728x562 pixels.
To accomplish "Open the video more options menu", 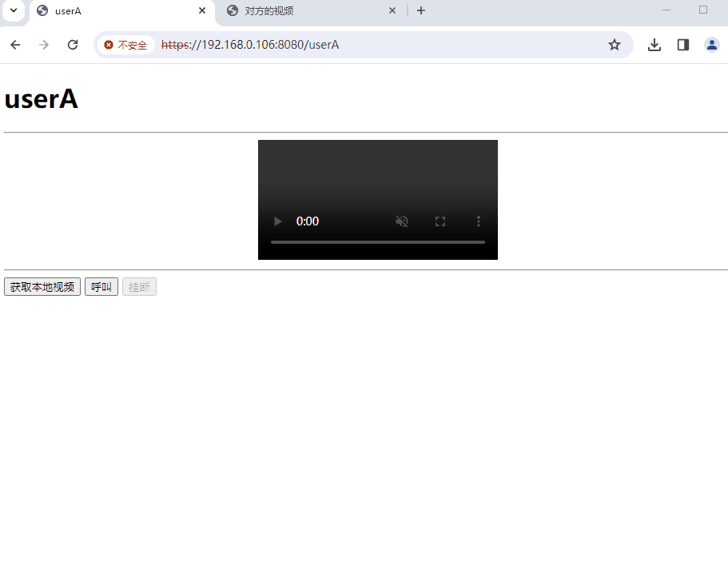I will 478,221.
